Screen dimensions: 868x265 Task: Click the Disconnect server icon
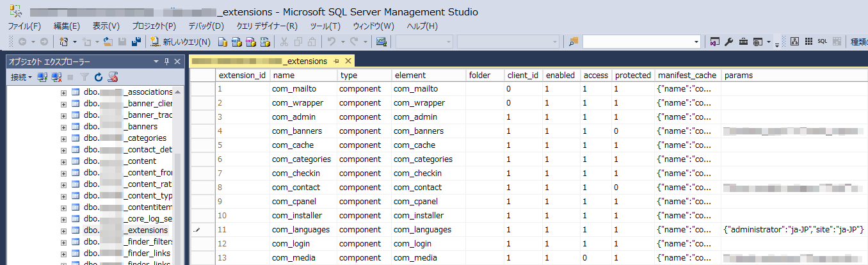56,77
